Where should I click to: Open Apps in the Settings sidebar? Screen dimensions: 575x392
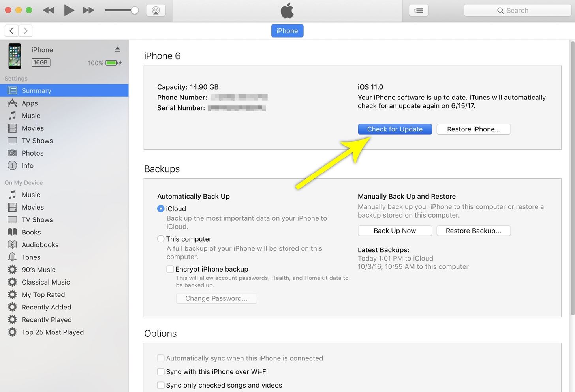coord(64,103)
